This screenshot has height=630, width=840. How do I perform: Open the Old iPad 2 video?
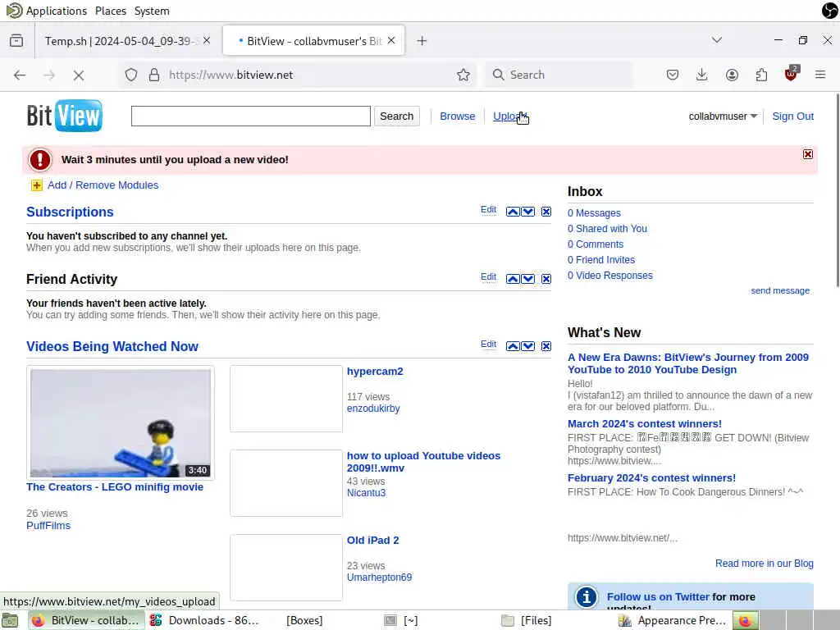click(x=373, y=541)
